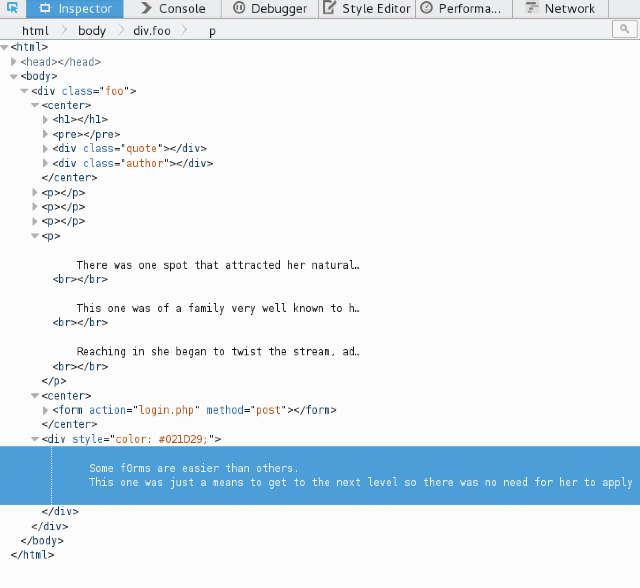Image resolution: width=640 pixels, height=588 pixels.
Task: Expand the second collapsed p node
Action: tap(35, 207)
